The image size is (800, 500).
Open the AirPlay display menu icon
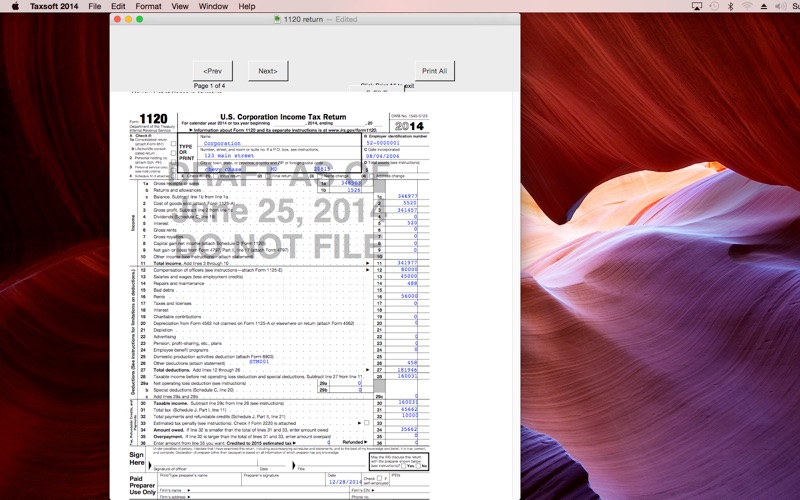[x=696, y=6]
